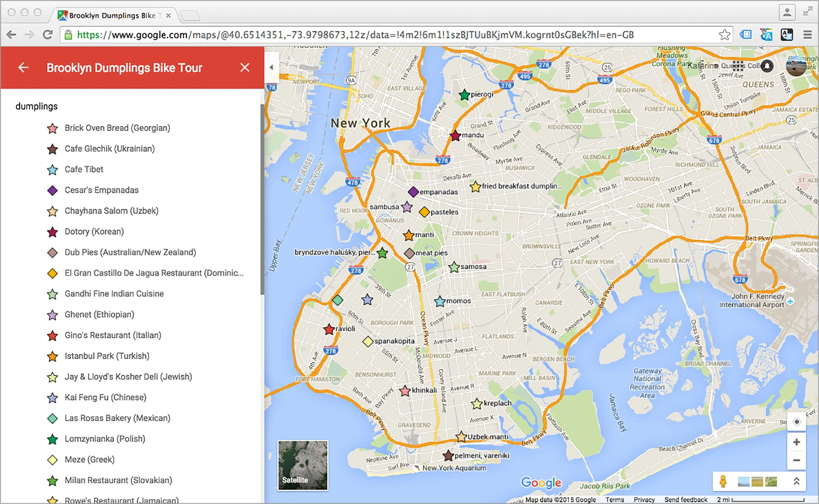Zoom out on the map
Screen dimensions: 819x504
click(796, 460)
